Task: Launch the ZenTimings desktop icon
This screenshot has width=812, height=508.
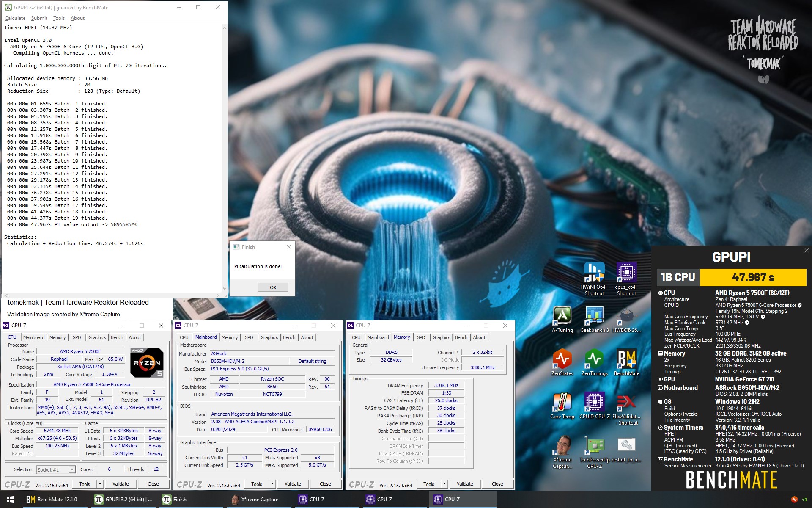Action: click(x=594, y=363)
